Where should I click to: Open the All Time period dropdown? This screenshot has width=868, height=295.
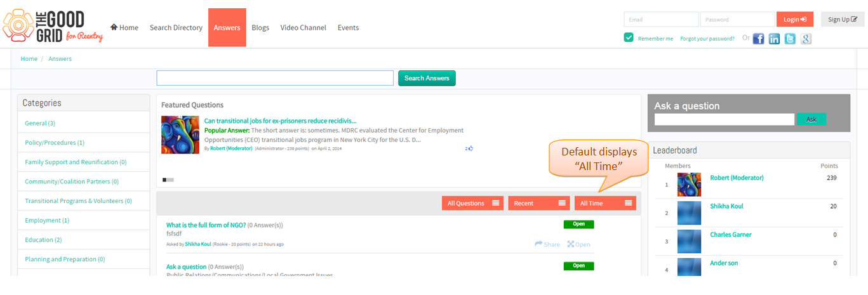point(605,203)
